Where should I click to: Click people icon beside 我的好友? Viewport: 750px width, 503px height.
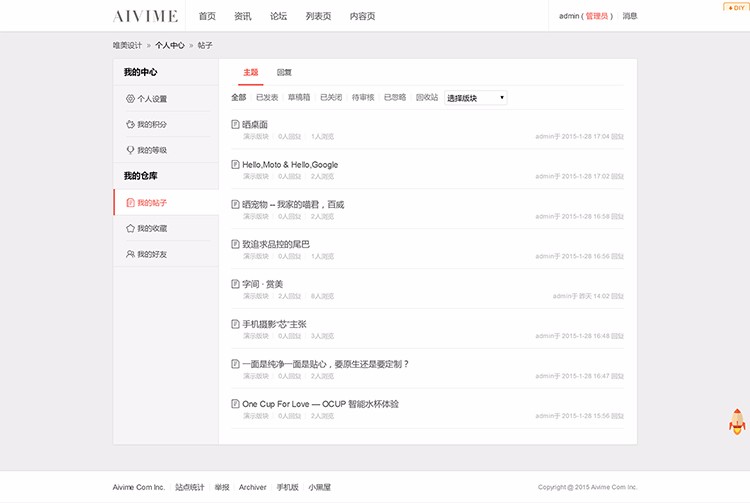130,254
